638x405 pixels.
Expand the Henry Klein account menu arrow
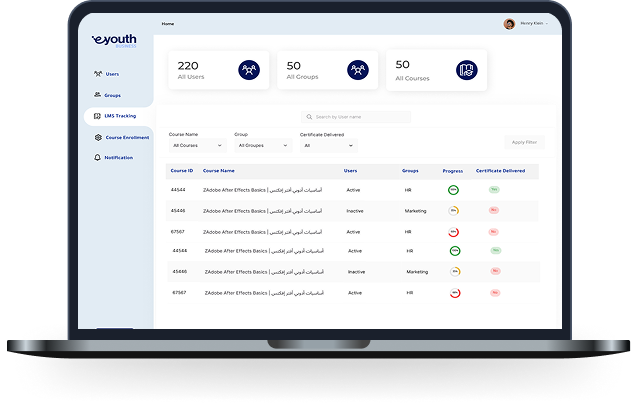click(x=547, y=23)
